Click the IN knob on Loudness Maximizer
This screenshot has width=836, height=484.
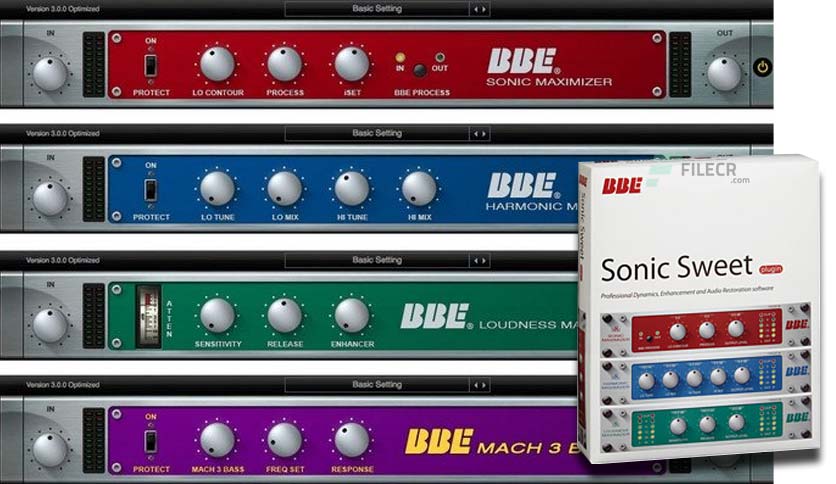50,325
